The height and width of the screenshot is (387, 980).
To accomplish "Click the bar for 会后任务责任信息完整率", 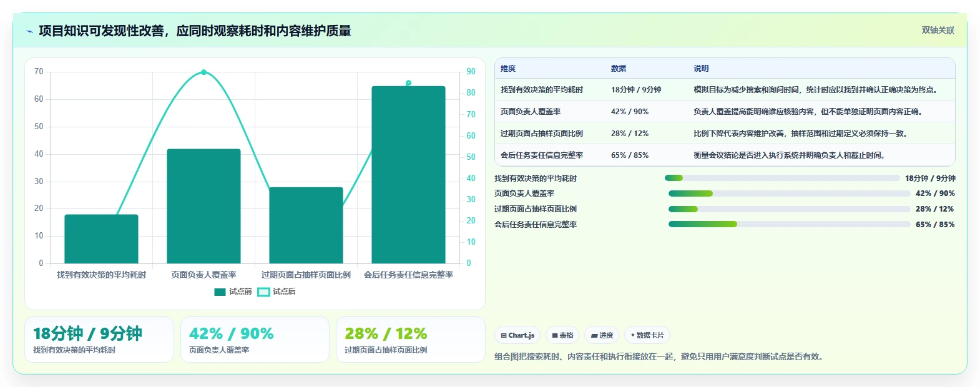I will tap(408, 175).
